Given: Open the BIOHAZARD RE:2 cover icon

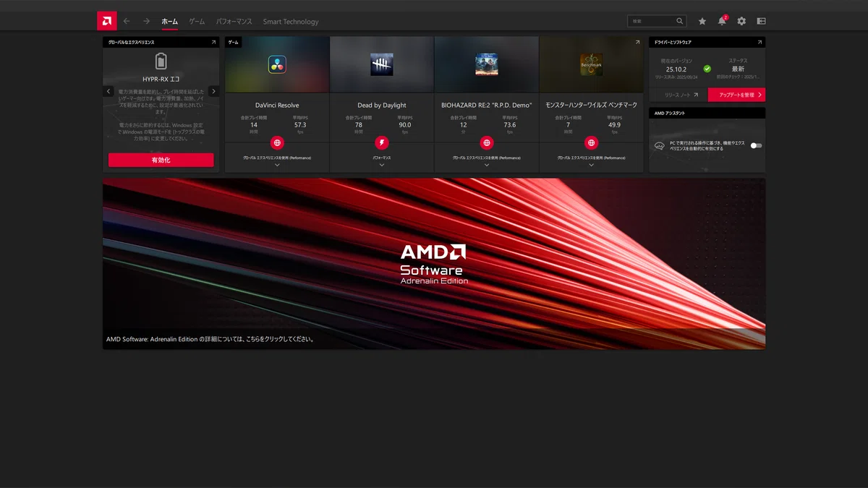Looking at the screenshot, I should coord(487,64).
